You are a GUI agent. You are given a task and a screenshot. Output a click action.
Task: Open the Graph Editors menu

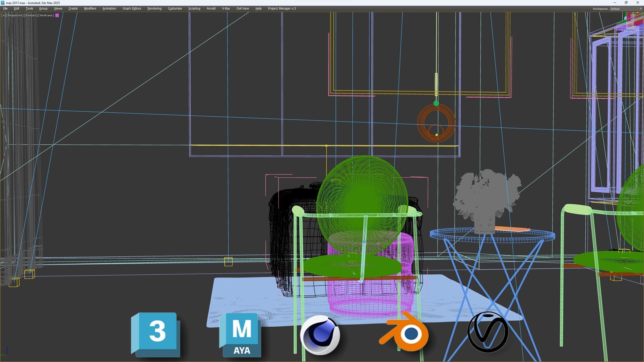132,9
